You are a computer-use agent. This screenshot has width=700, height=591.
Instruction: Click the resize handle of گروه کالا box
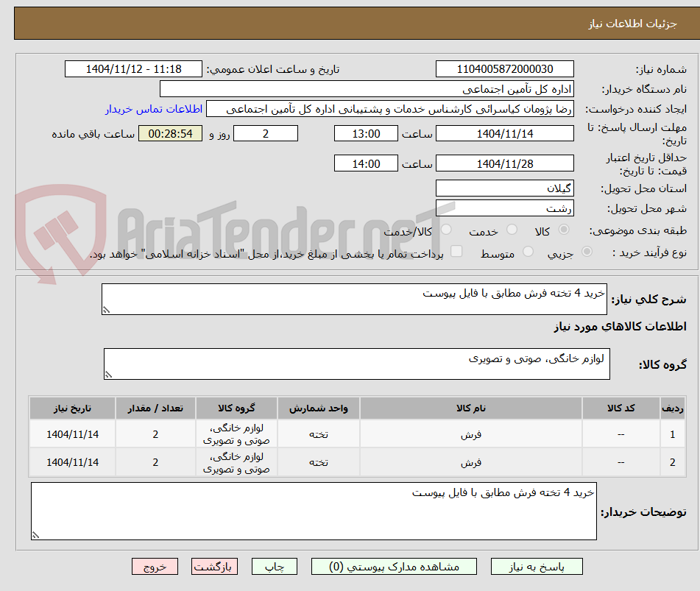pos(108,375)
